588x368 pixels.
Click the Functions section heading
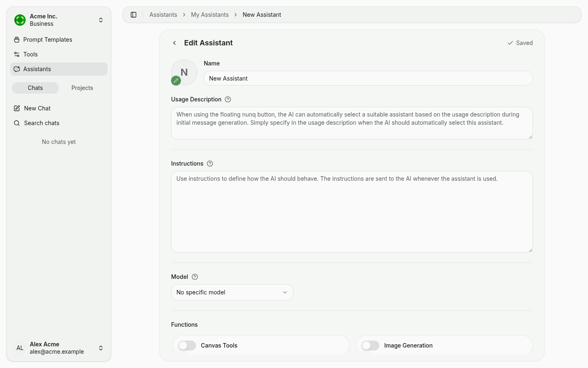point(184,325)
